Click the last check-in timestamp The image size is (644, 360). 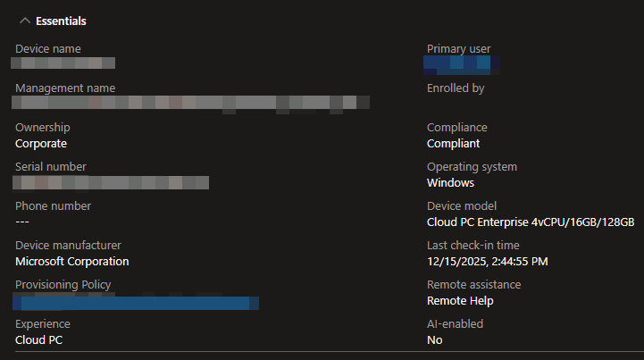487,261
